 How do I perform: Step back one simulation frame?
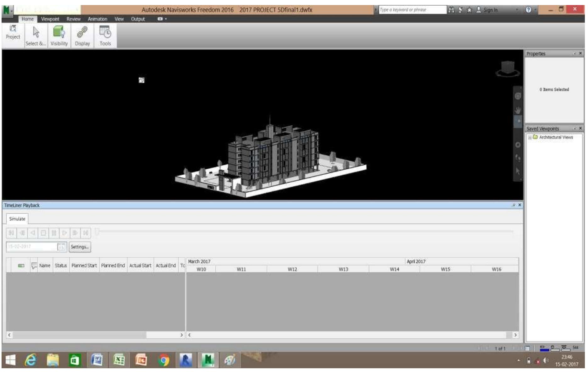pos(22,233)
